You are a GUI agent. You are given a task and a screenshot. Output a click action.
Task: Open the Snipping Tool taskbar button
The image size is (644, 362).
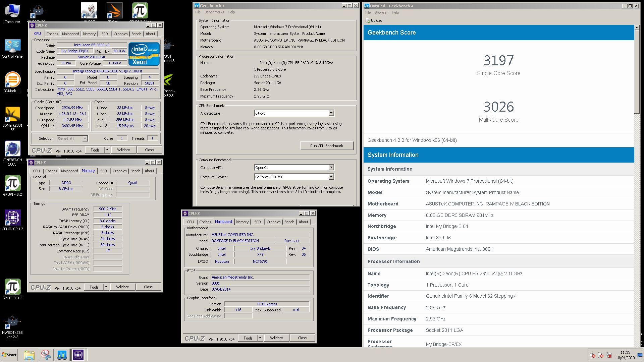tap(46, 355)
